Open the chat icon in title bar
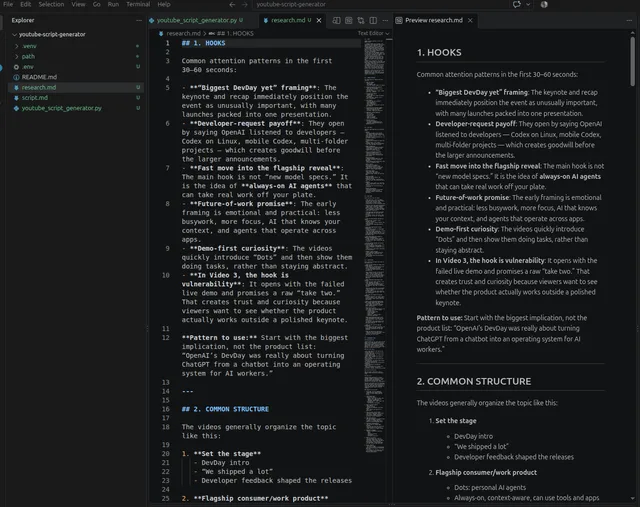The height and width of the screenshot is (507, 640). pyautogui.click(x=517, y=4)
